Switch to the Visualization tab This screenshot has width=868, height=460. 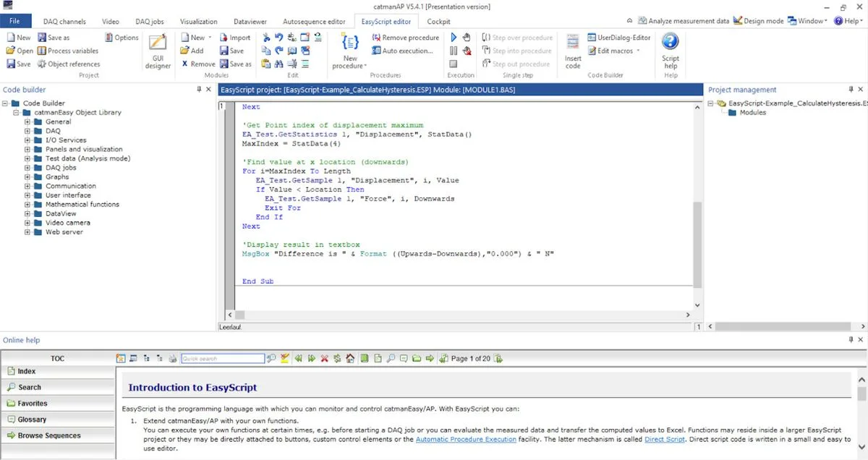point(198,22)
